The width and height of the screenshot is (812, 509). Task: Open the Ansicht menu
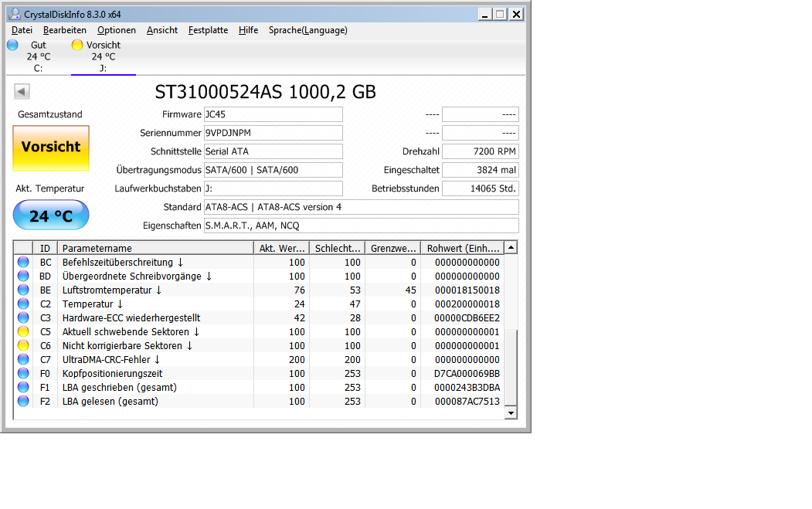162,30
